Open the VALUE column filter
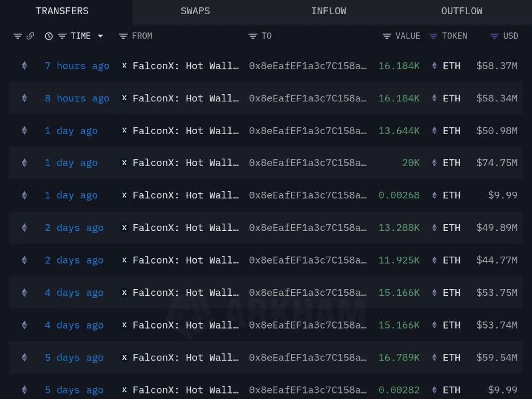The width and height of the screenshot is (532, 399). 387,36
